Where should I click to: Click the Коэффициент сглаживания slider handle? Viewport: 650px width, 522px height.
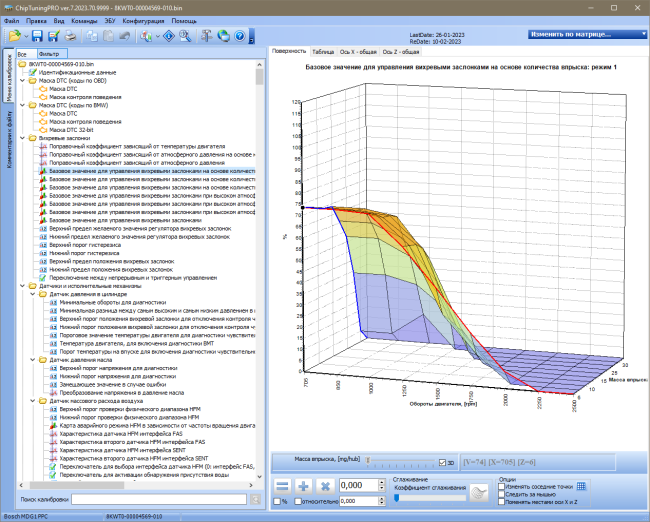click(x=396, y=498)
